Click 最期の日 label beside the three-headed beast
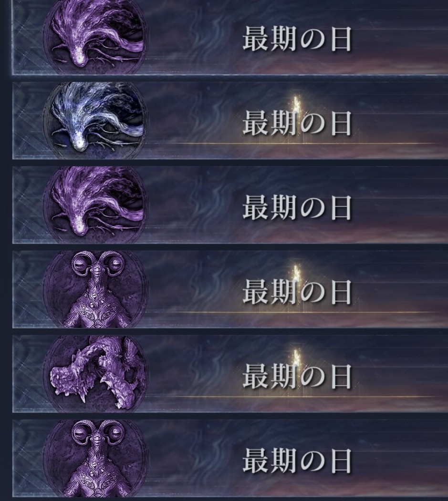This screenshot has height=501, width=448. [297, 377]
